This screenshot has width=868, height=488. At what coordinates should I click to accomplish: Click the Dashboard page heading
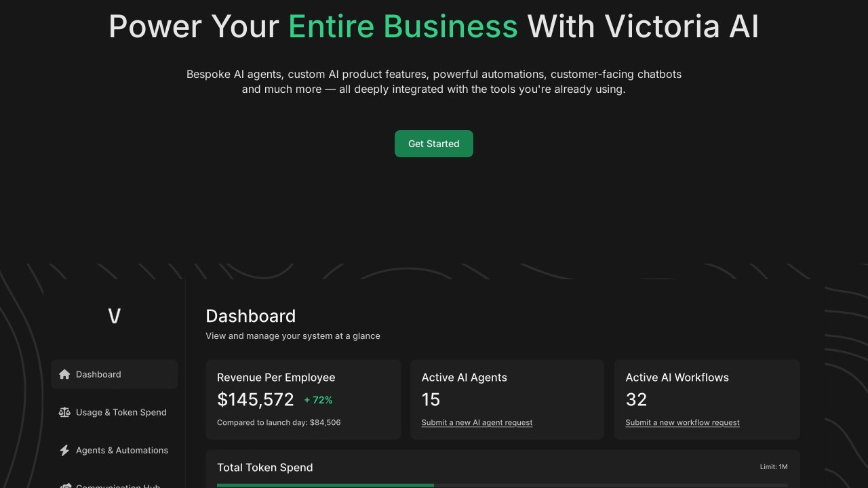click(250, 316)
